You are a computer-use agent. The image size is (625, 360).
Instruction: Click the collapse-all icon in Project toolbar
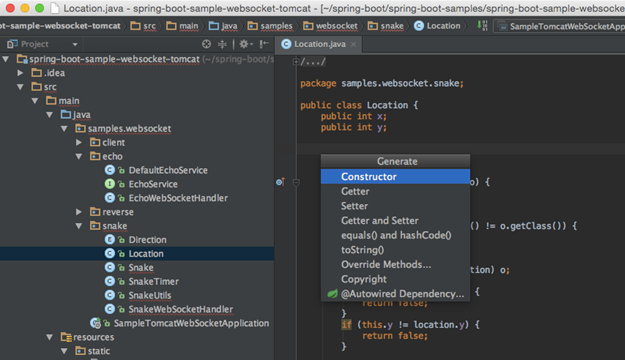222,44
